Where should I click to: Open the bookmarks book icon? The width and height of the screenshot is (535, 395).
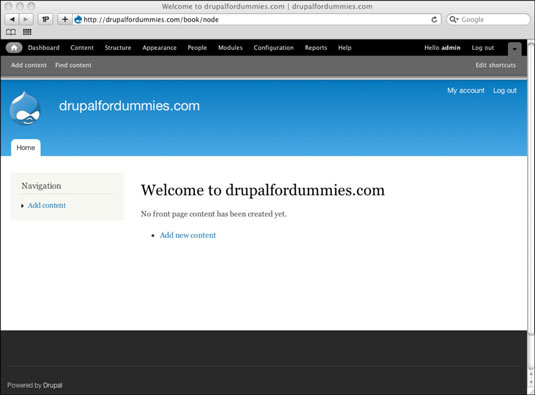tap(11, 32)
